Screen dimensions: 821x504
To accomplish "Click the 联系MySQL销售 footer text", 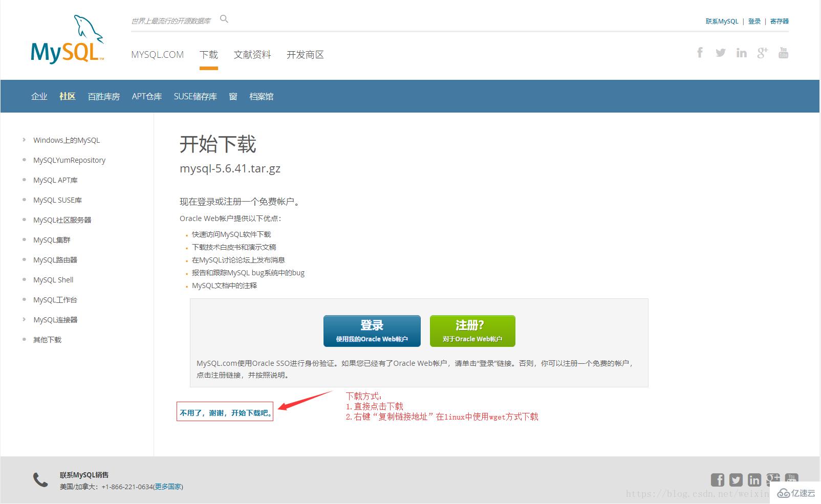I will 84,475.
